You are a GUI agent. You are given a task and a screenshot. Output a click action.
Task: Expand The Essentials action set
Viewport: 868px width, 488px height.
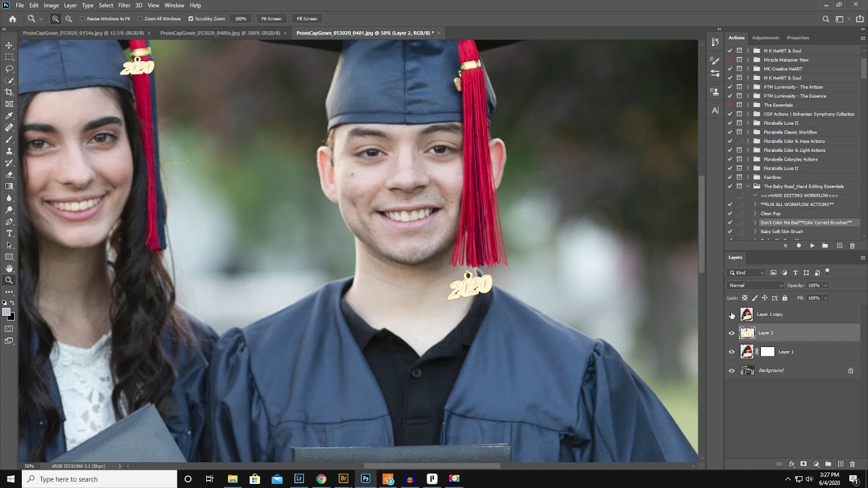[x=749, y=105]
